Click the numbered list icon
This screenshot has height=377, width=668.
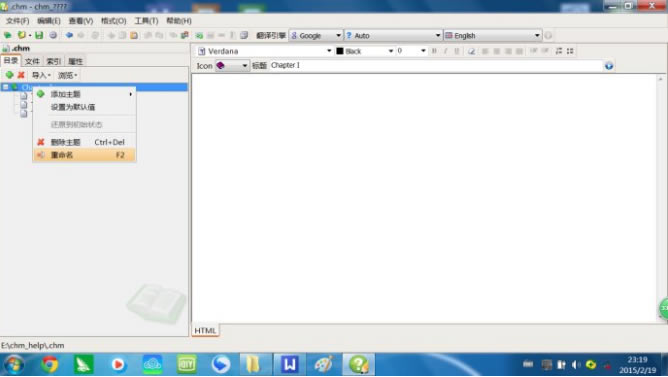[x=559, y=51]
